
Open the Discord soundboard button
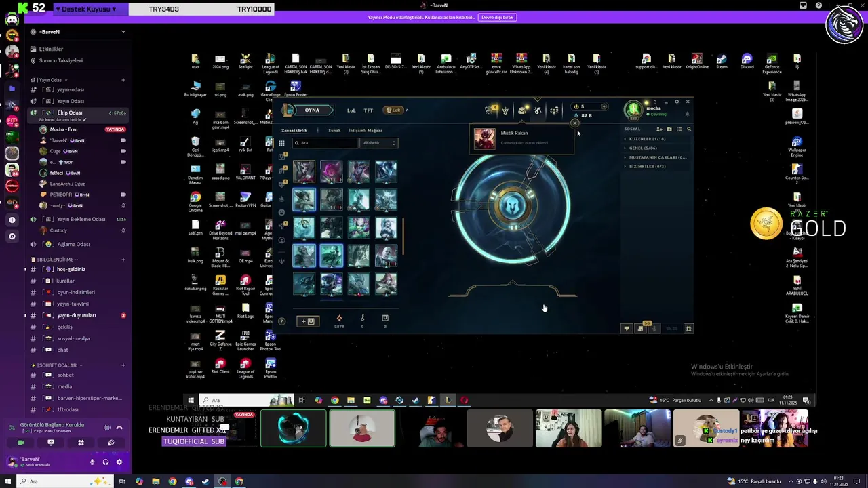point(111,443)
